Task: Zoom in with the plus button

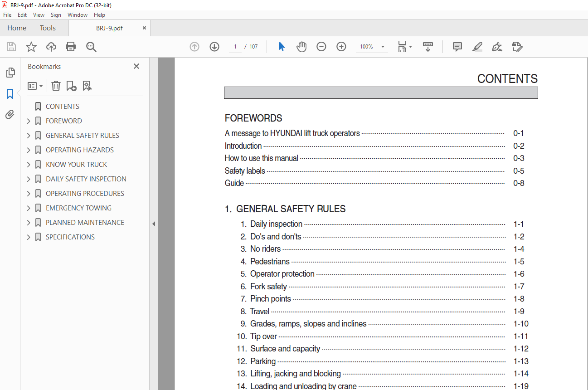Action: 341,47
